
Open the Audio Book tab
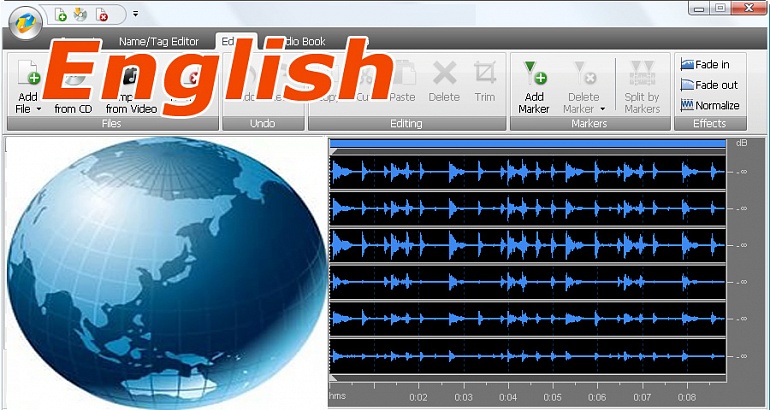click(302, 41)
